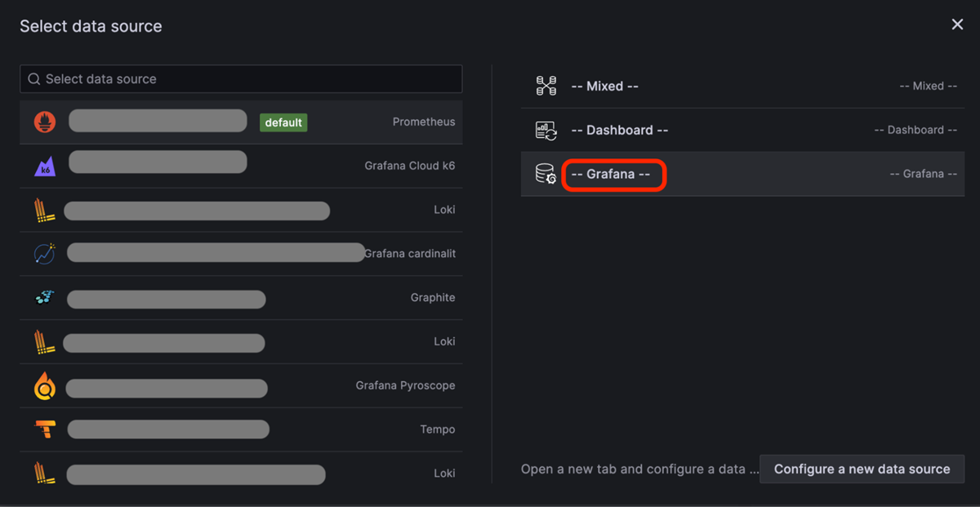This screenshot has width=980, height=507.
Task: Click the Mixed data source icon
Action: point(546,86)
